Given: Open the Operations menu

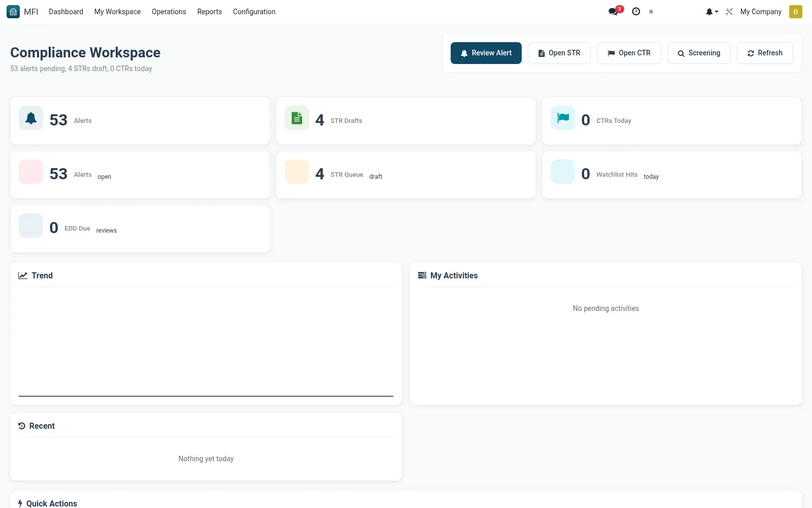Looking at the screenshot, I should (169, 12).
